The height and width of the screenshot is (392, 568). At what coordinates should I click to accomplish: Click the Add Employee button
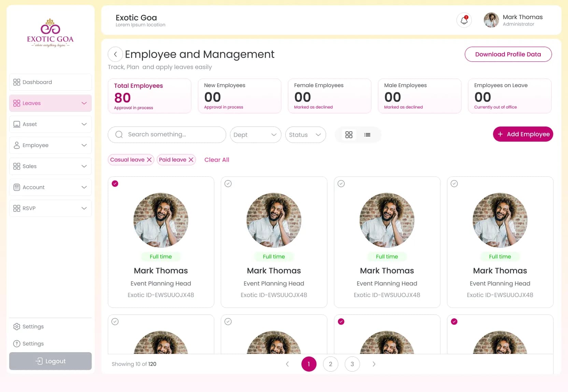pos(523,134)
